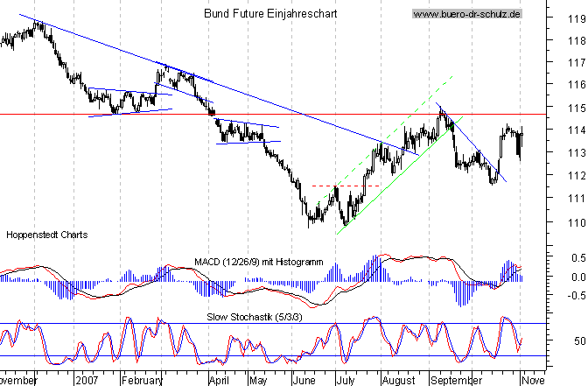Click the 0.0 value on the MACD scale
The height and width of the screenshot is (386, 588).
click(x=576, y=277)
